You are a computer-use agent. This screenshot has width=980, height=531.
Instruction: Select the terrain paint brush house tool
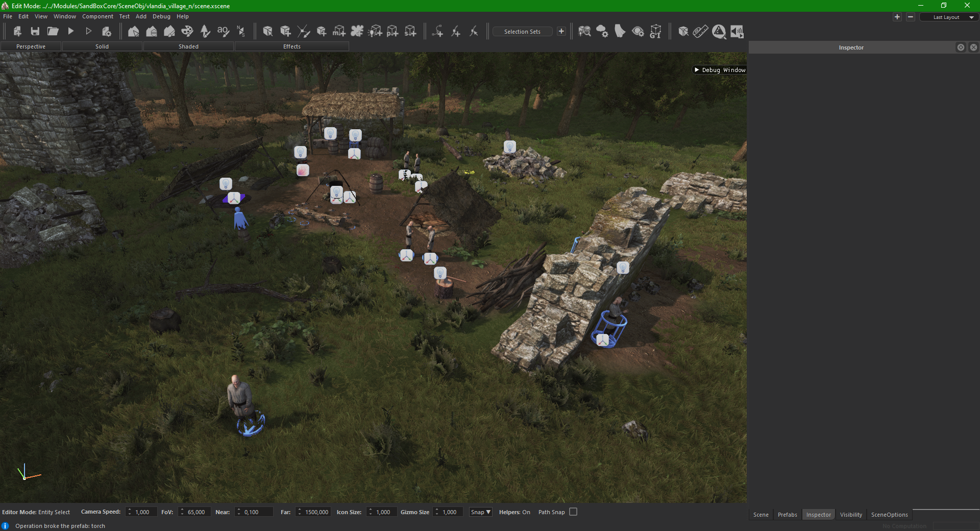[169, 32]
